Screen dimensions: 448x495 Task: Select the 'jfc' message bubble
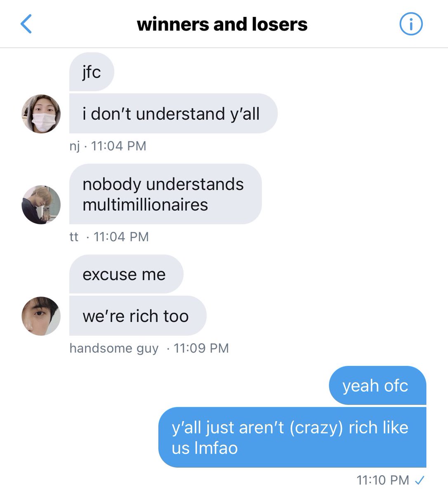coord(92,72)
